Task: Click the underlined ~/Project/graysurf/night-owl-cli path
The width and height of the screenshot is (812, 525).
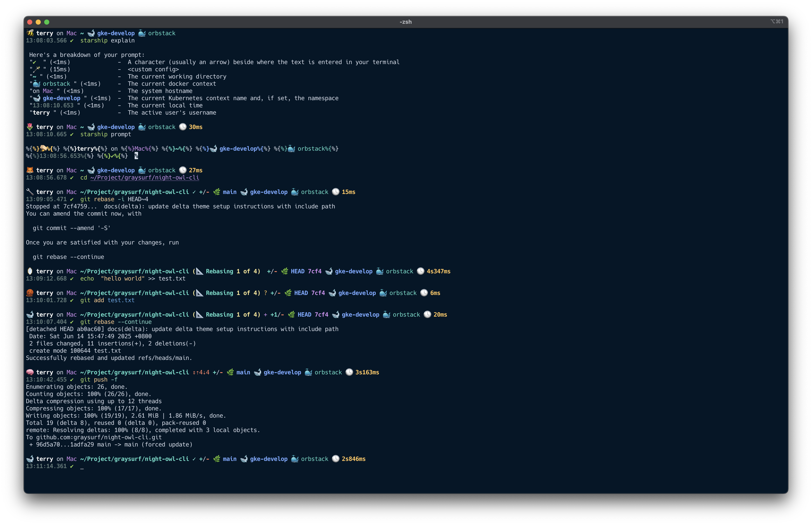Action: tap(145, 178)
